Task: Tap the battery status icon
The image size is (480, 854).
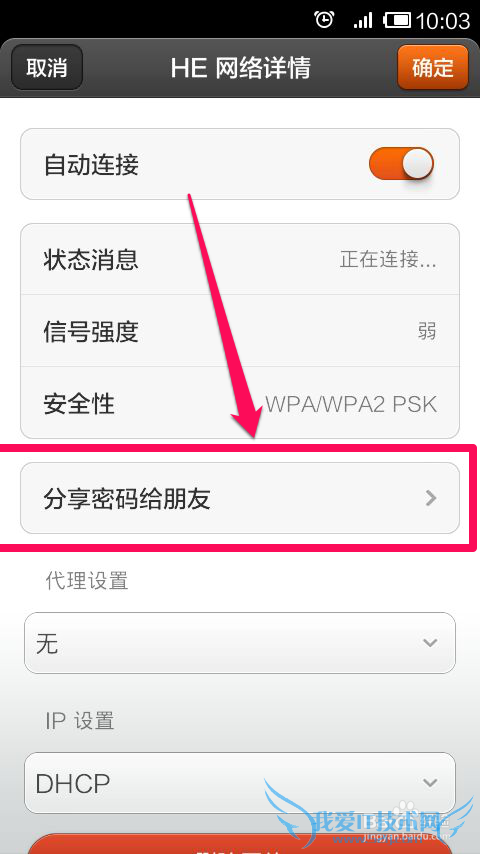Action: click(397, 21)
